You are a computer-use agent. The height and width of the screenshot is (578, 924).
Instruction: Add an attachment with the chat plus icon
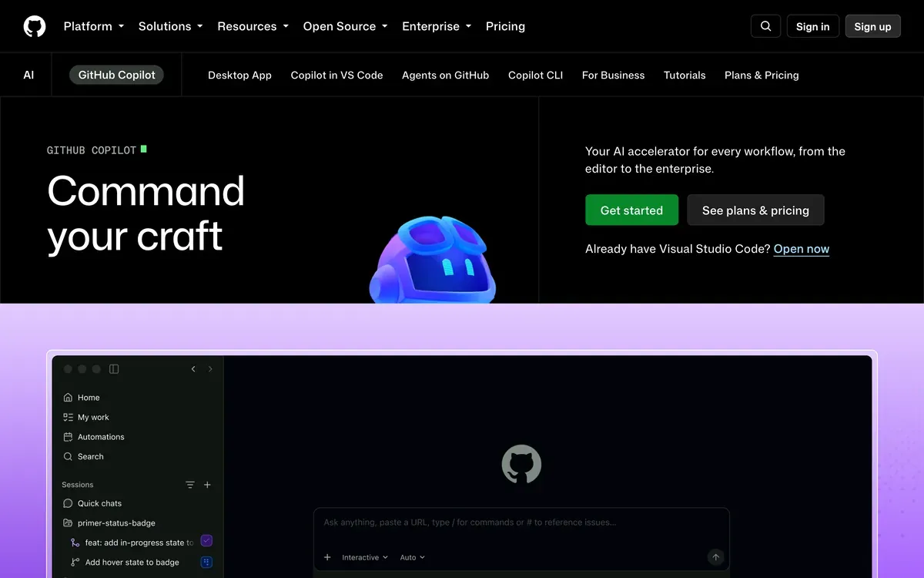click(x=327, y=557)
